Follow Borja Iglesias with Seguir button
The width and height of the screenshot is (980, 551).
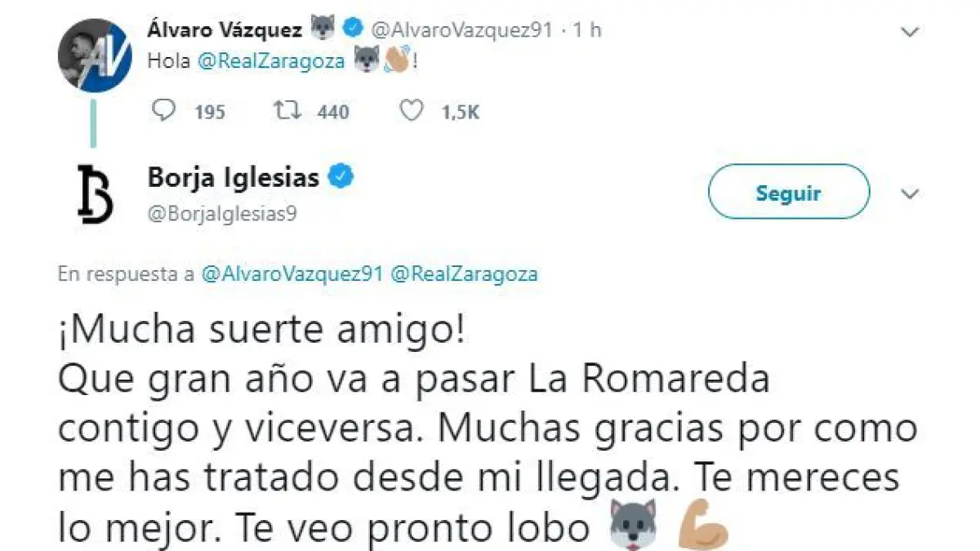788,193
